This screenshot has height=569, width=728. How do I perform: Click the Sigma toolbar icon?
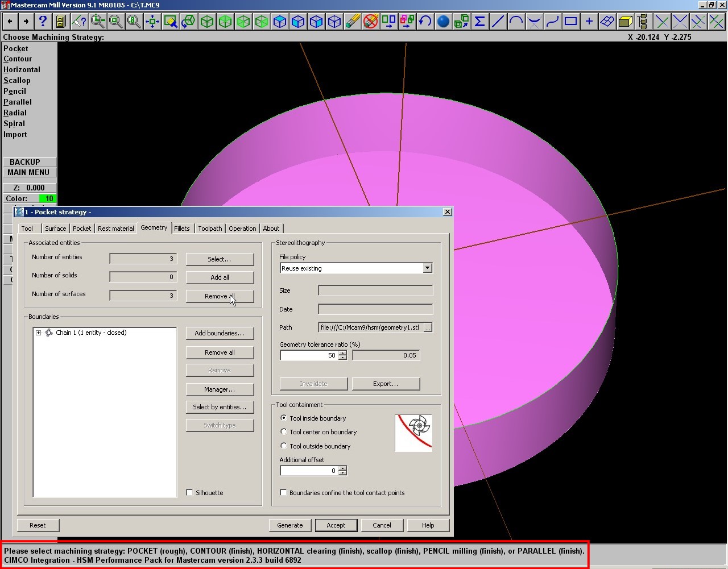click(x=479, y=22)
